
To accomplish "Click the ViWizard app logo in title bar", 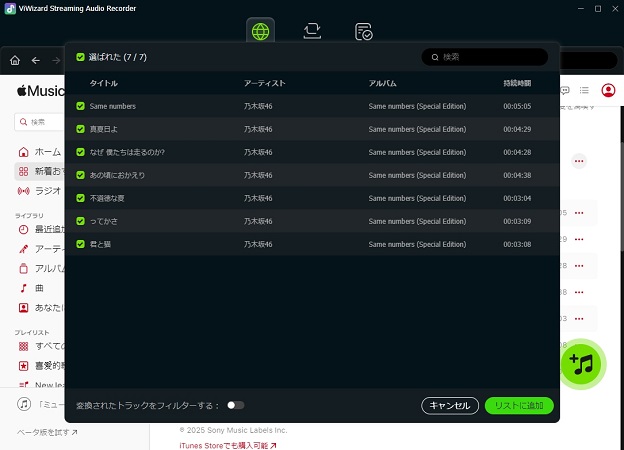I will (x=10, y=8).
